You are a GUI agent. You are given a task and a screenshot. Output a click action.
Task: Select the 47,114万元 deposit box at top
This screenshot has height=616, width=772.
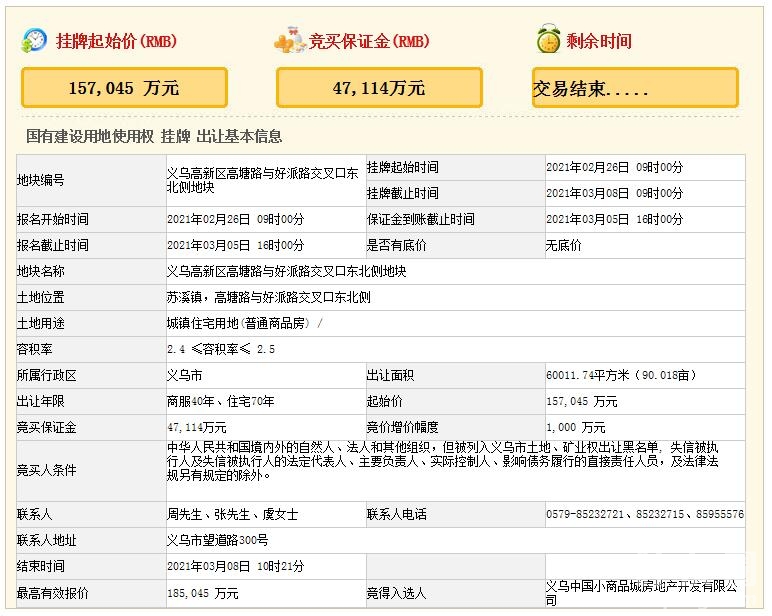tap(379, 88)
